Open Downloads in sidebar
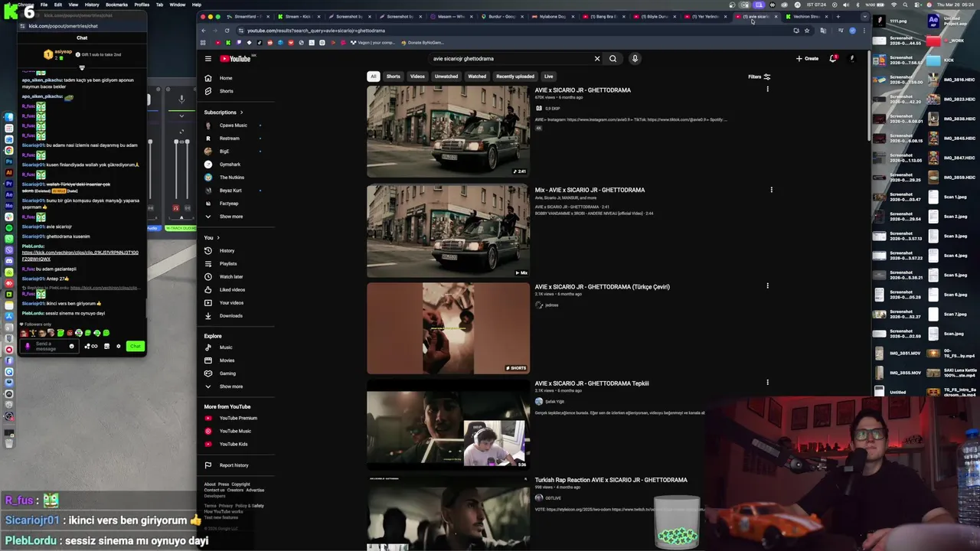Screen dimensions: 980x551 (230, 315)
